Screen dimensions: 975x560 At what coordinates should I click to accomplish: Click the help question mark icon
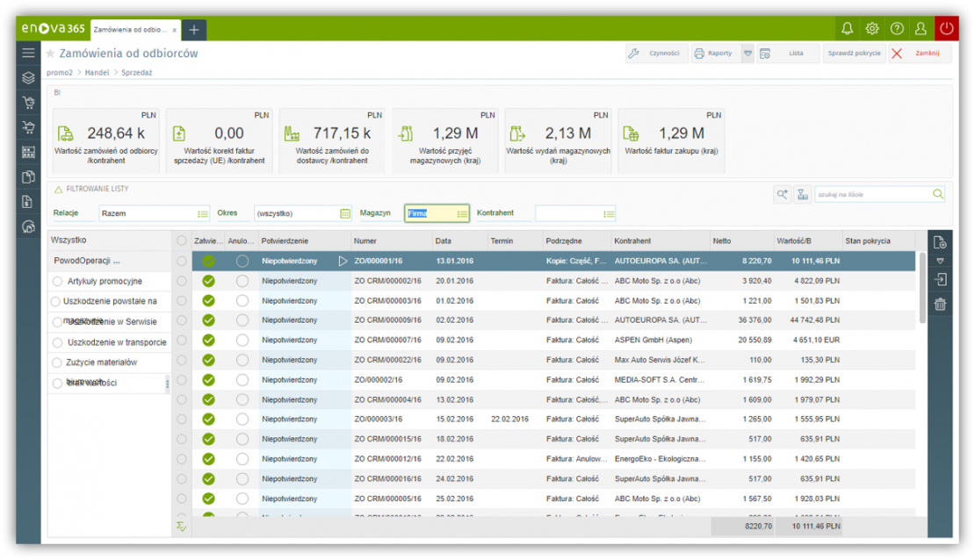[896, 28]
